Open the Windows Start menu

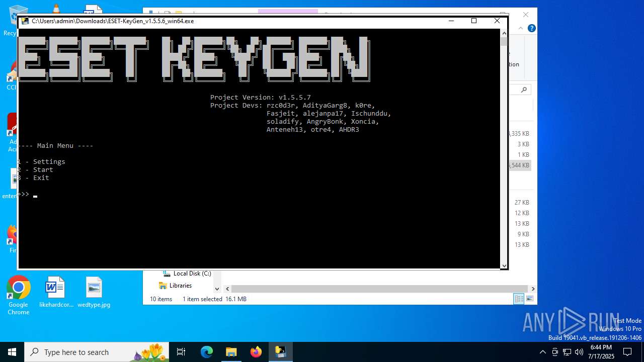pos(12,352)
